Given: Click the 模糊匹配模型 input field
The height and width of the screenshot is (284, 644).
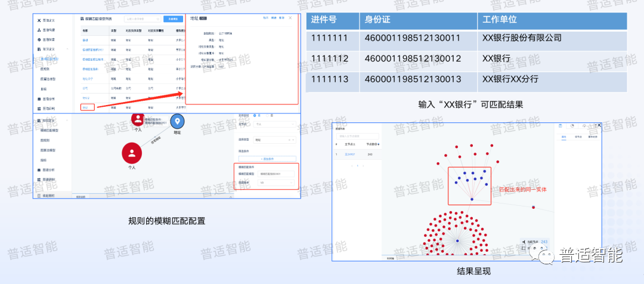Looking at the screenshot, I should [x=277, y=174].
